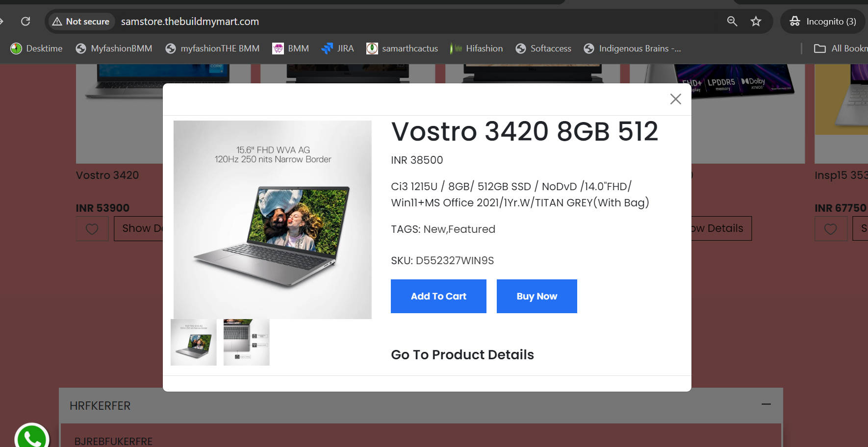Bookmark this page with the star icon
Viewport: 868px width, 447px height.
point(756,21)
